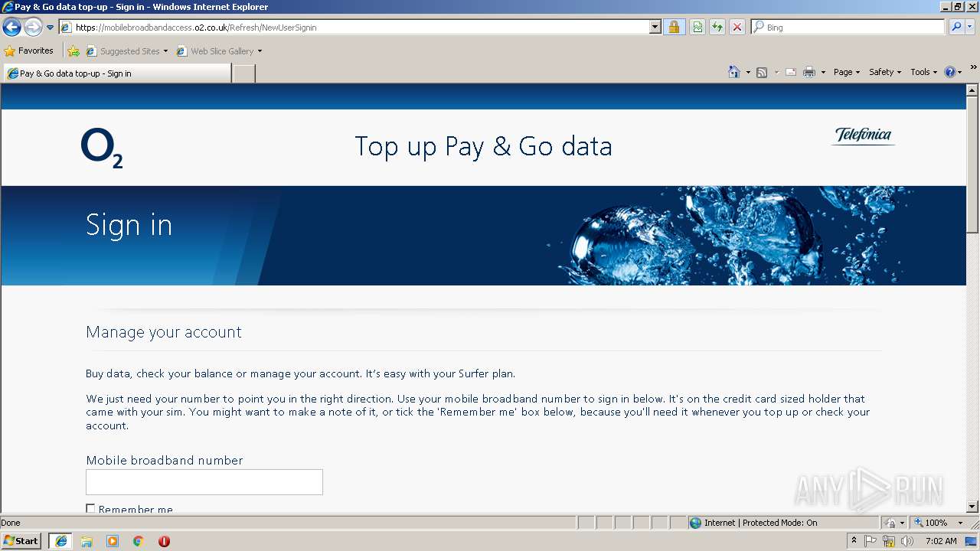The width and height of the screenshot is (980, 551).
Task: Click the Manage your account heading
Action: point(164,332)
